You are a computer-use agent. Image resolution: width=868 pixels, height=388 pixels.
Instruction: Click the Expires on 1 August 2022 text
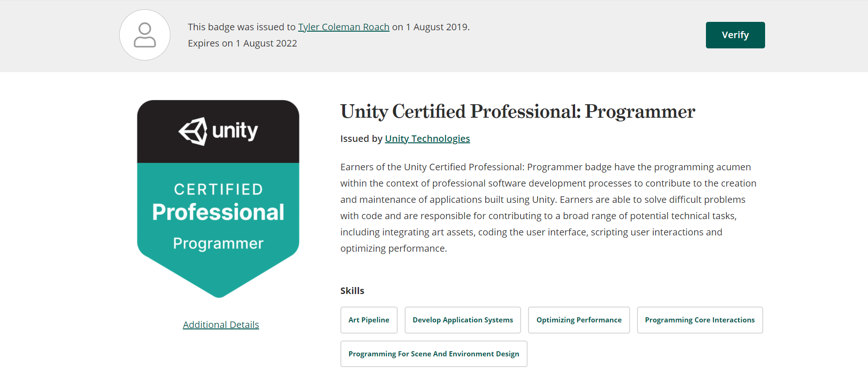243,43
